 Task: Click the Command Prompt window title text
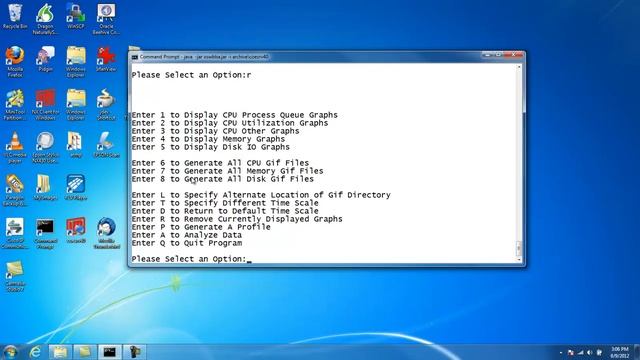click(204, 57)
